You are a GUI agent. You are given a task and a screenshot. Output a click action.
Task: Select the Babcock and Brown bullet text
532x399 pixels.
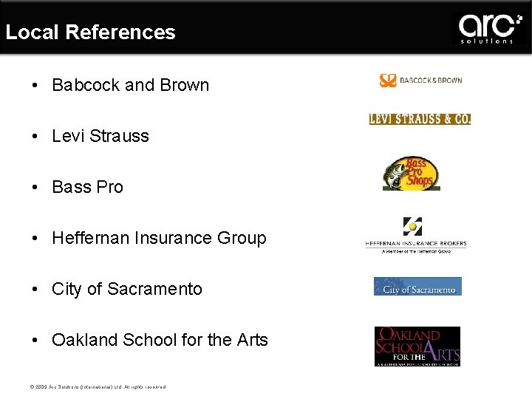pyautogui.click(x=130, y=85)
